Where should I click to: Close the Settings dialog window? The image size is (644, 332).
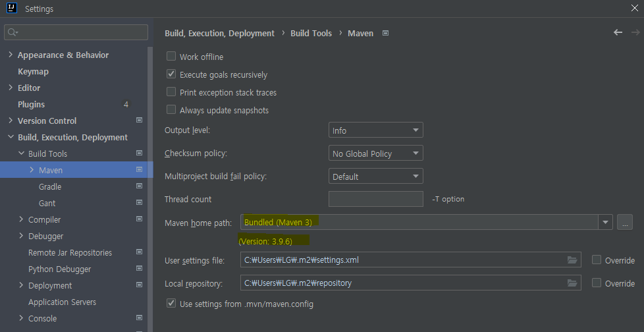(x=634, y=8)
